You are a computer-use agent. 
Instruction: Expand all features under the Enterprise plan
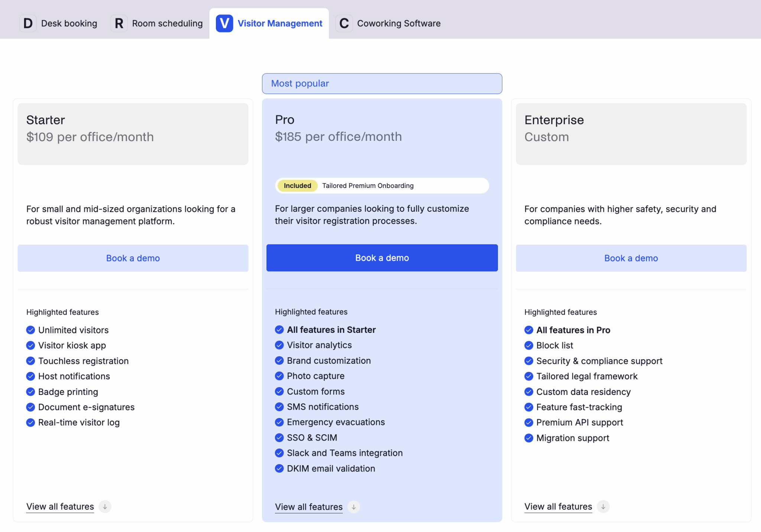(558, 506)
